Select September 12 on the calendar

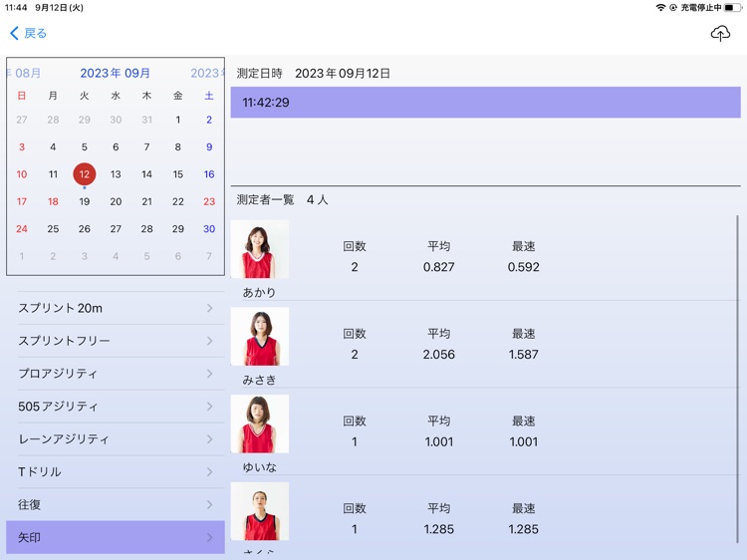pos(85,174)
